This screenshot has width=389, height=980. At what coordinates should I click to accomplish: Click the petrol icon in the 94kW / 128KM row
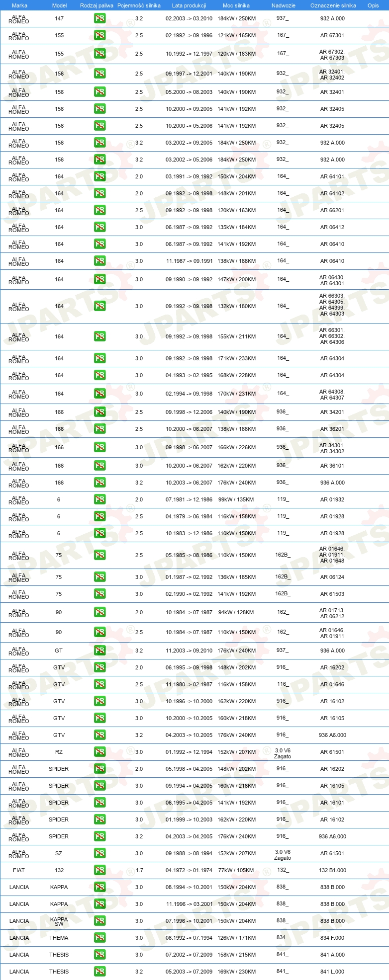99,612
